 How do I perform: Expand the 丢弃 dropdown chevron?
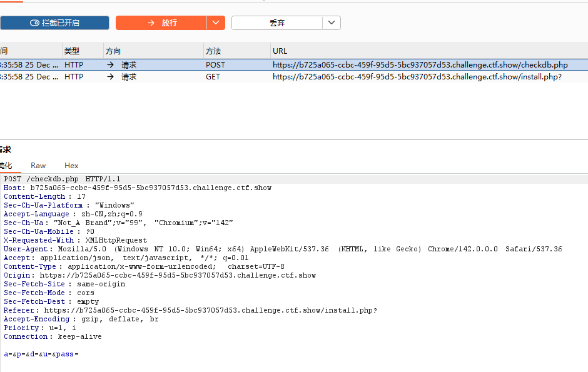point(332,23)
